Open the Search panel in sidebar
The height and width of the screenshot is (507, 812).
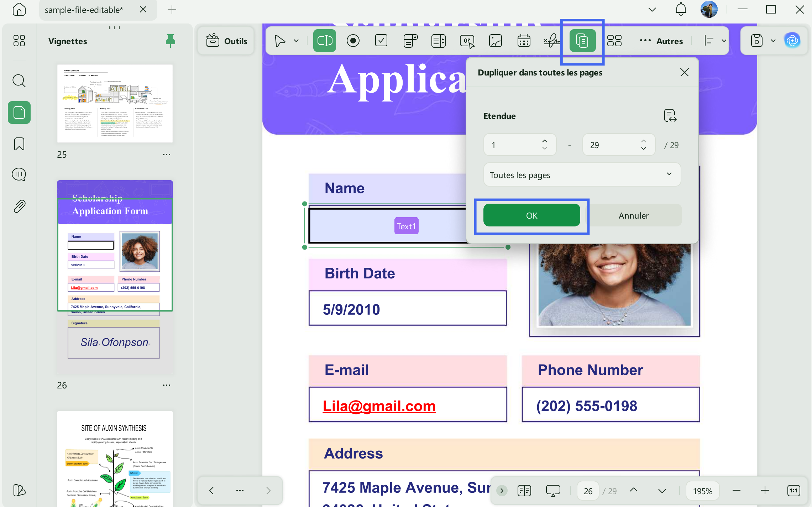click(19, 81)
